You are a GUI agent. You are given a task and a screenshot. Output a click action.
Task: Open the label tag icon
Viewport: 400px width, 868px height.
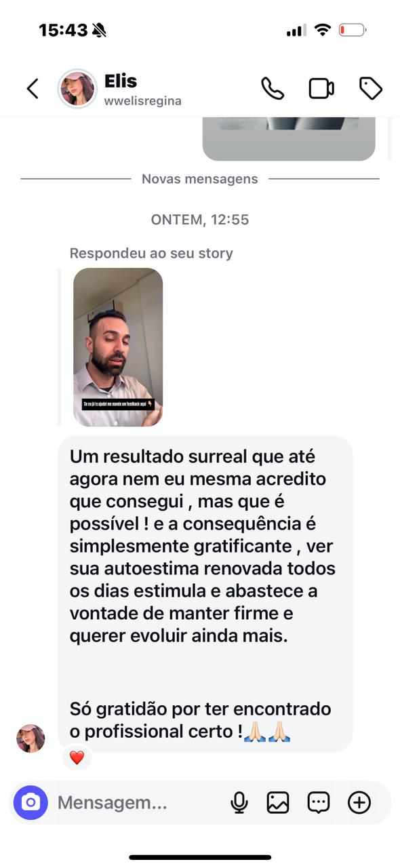tap(371, 89)
